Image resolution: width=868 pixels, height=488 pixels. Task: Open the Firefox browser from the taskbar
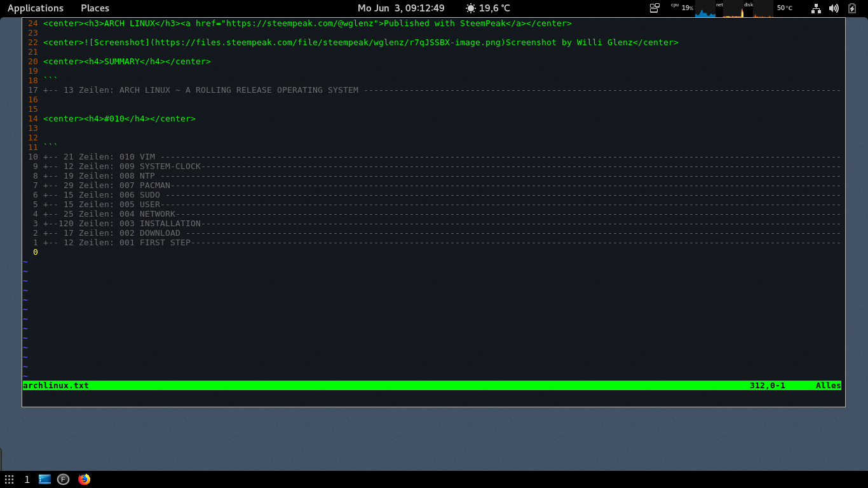pyautogui.click(x=84, y=479)
